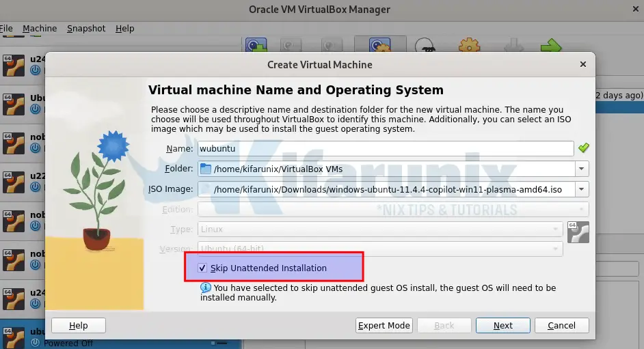Screen dimensions: 644x349
Task: Open the Help menu in menu bar
Action: coord(125,28)
